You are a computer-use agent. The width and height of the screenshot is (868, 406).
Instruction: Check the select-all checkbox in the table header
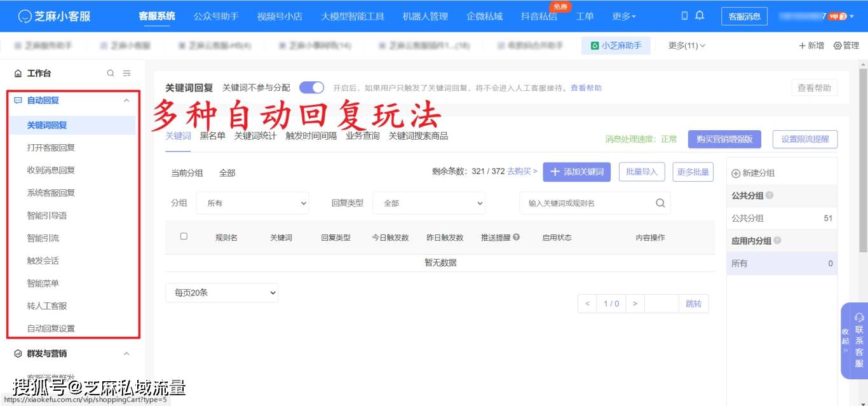pos(184,236)
